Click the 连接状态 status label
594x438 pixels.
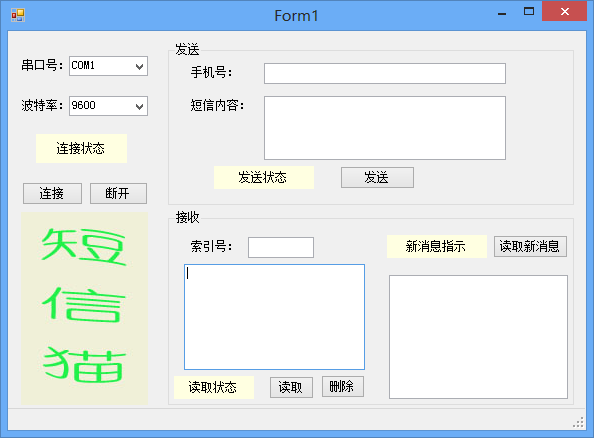pos(81,149)
